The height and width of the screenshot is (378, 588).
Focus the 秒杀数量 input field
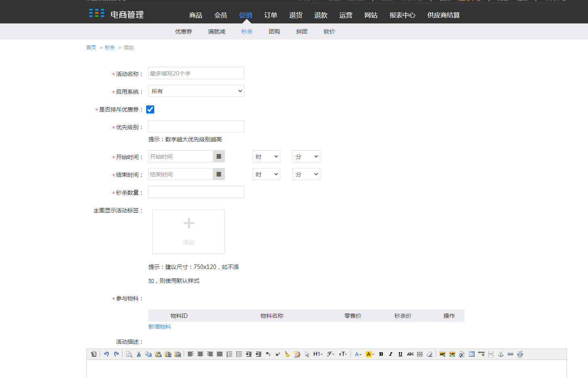click(196, 192)
